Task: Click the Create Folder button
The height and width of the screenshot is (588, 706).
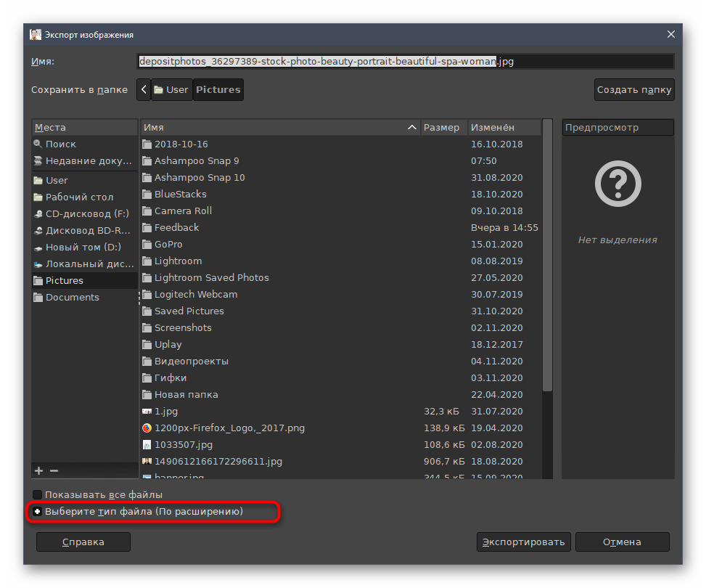Action: pos(634,90)
